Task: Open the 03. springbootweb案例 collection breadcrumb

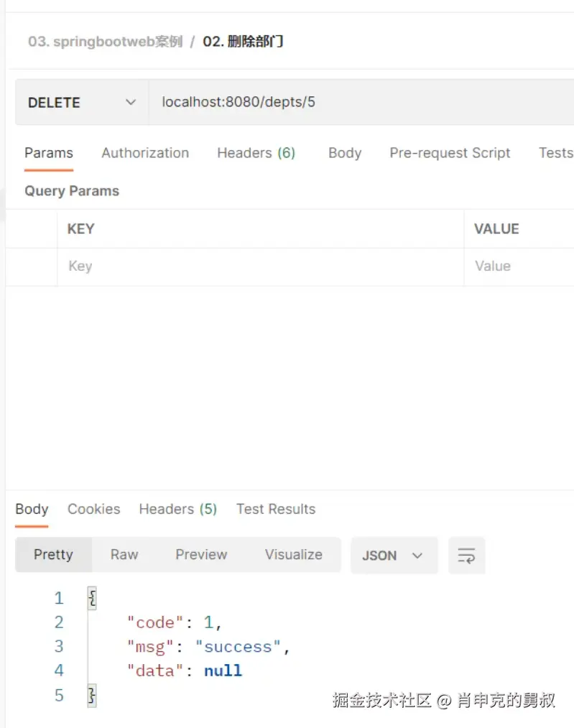Action: coord(105,42)
